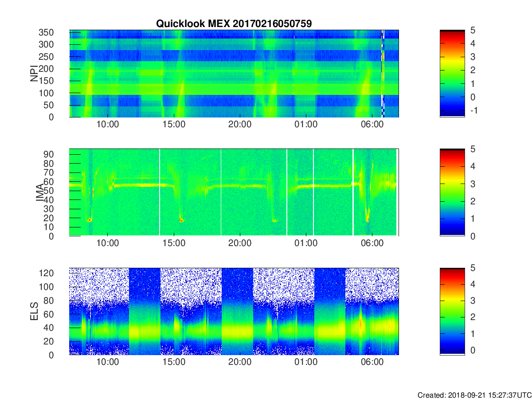Click inside the ELS spectrogram plot
The width and height of the screenshot is (532, 399).
(234, 311)
